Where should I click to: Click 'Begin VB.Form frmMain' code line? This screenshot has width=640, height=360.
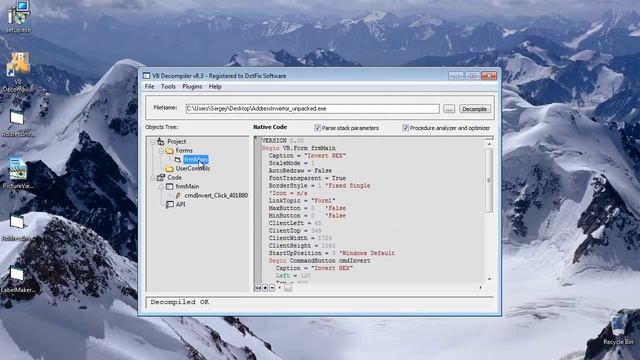tap(298, 148)
